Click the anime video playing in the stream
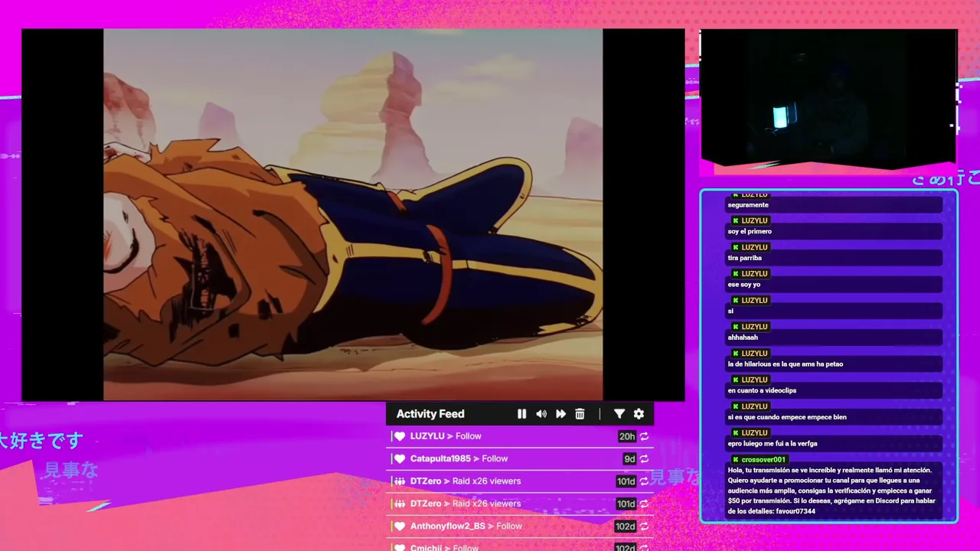Viewport: 980px width, 551px height. pos(353,214)
